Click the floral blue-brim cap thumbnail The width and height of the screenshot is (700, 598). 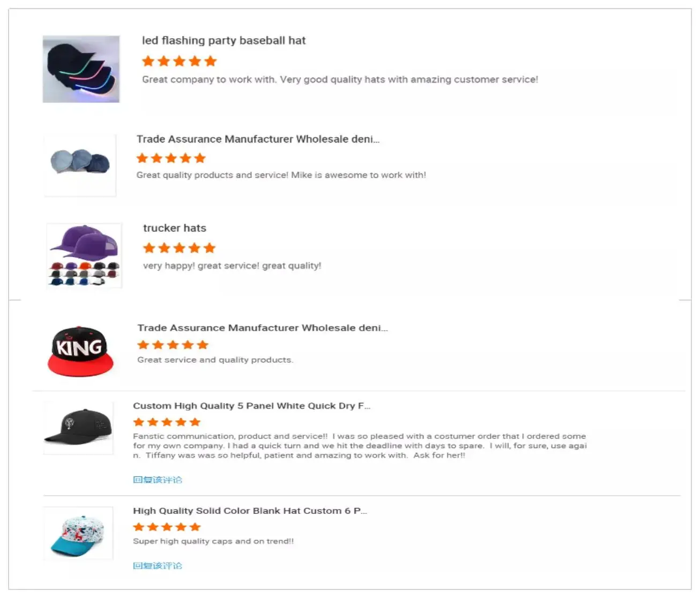pyautogui.click(x=78, y=533)
